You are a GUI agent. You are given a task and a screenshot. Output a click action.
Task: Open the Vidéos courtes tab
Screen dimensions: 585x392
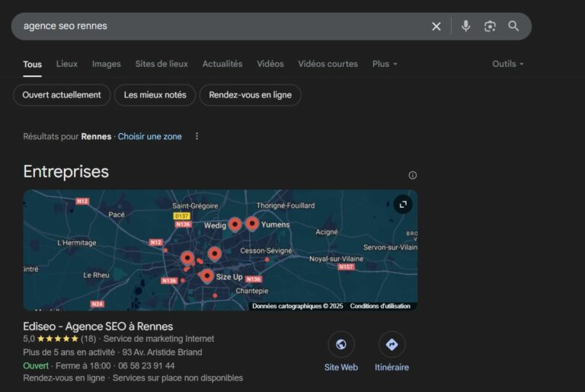pos(328,64)
